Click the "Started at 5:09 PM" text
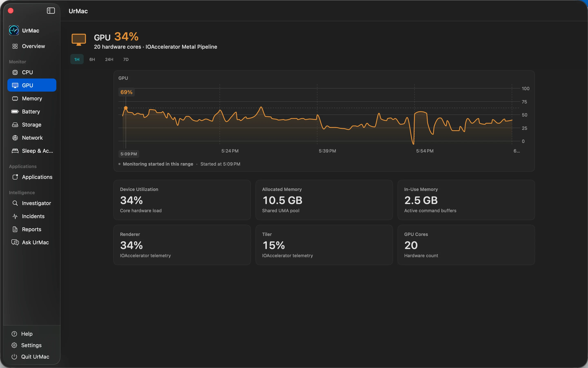 pyautogui.click(x=220, y=164)
